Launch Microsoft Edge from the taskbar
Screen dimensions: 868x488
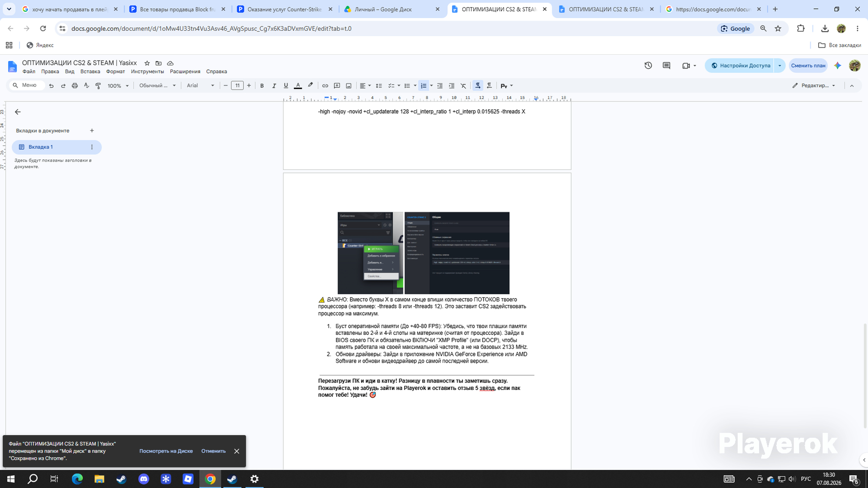coord(77,479)
